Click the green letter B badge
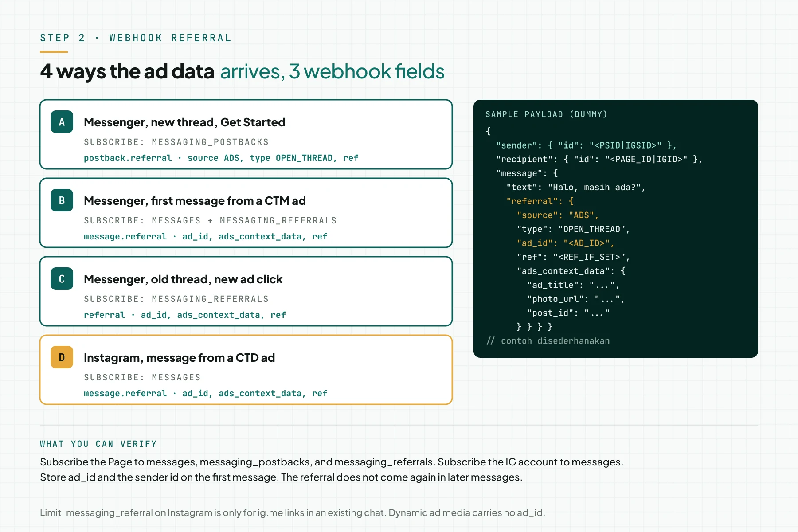The image size is (798, 532). [x=62, y=200]
